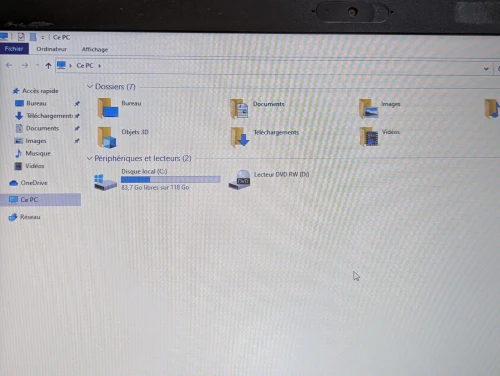Open Documents in the sidebar
Viewport: 500px width, 376px height.
click(x=42, y=128)
